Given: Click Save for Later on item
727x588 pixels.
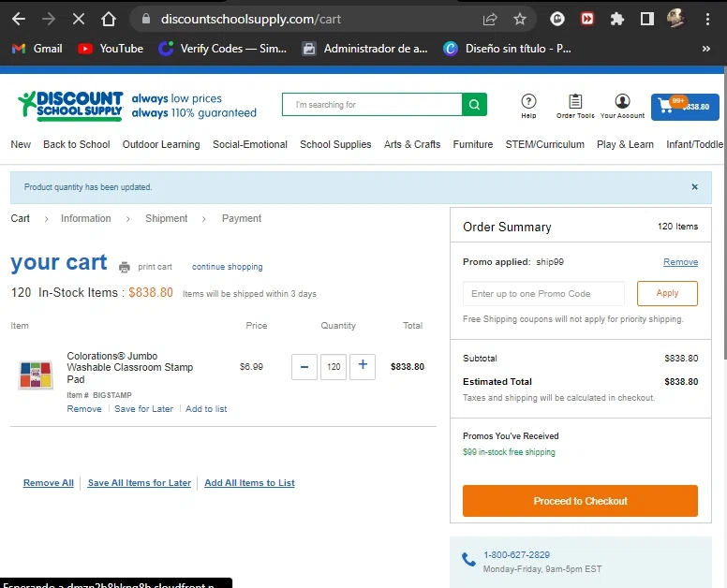Looking at the screenshot, I should point(143,408).
